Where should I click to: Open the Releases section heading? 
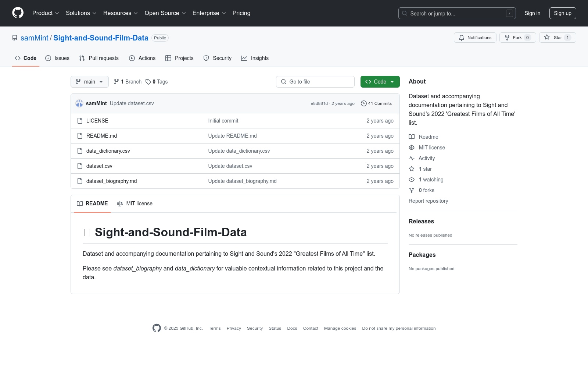tap(421, 221)
